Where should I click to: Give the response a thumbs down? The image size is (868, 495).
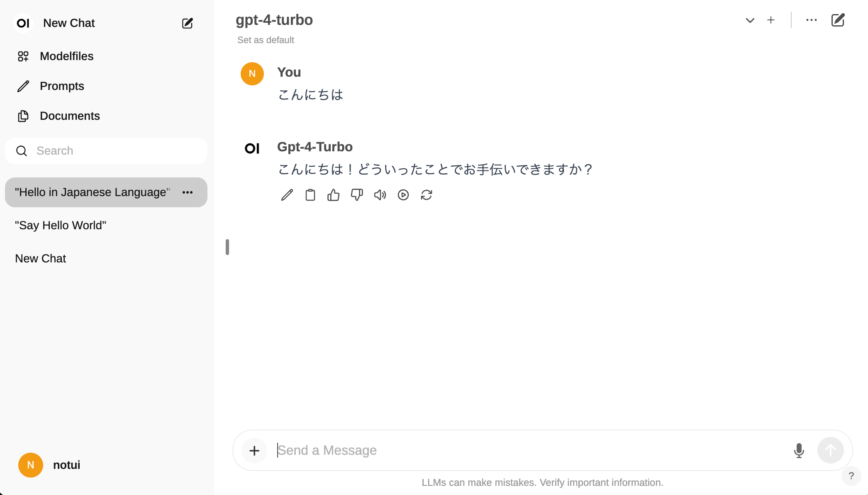(x=356, y=195)
